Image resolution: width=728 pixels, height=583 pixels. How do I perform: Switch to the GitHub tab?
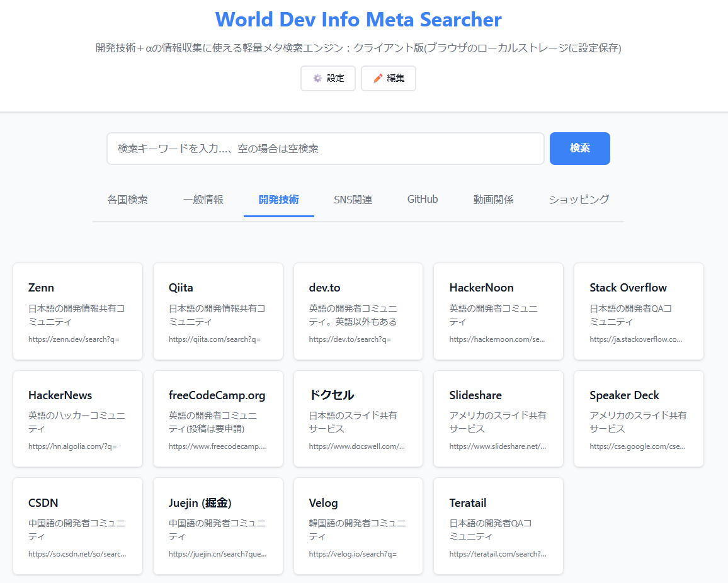(422, 199)
